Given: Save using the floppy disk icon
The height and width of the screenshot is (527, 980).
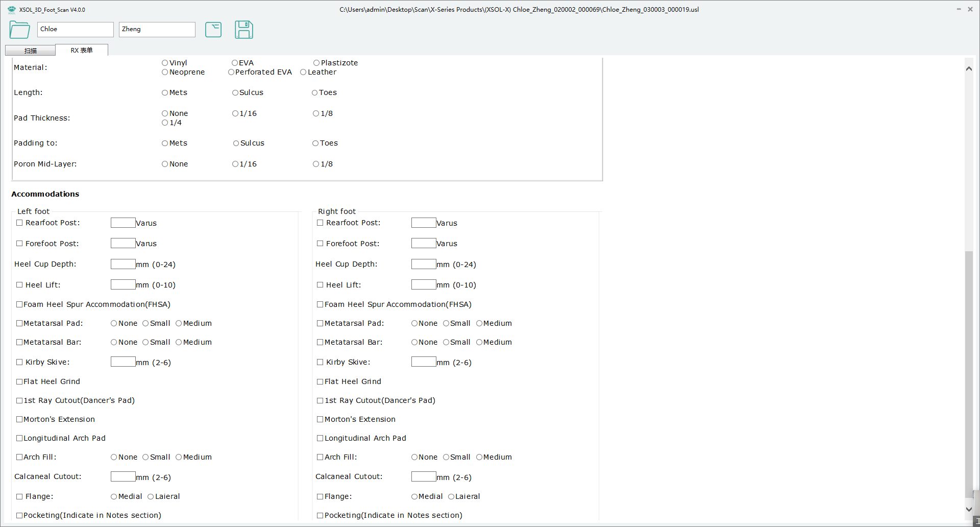Looking at the screenshot, I should [x=244, y=30].
